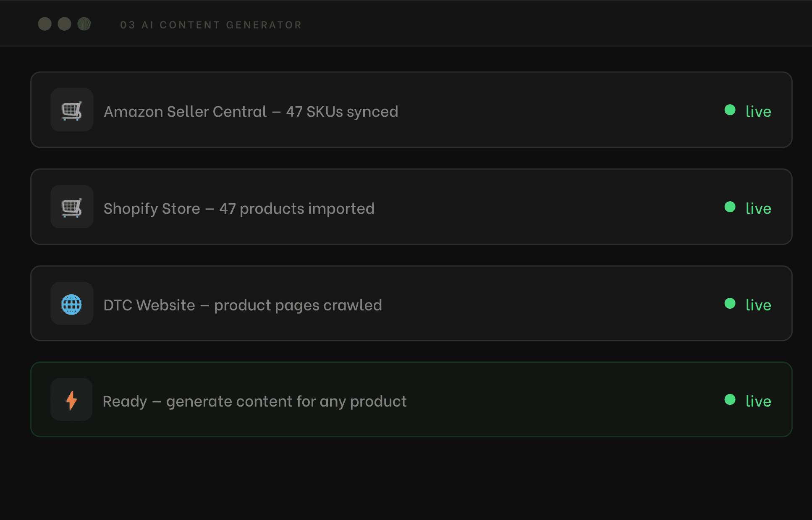Click the leftmost window control dot
The width and height of the screenshot is (812, 520).
coord(45,24)
